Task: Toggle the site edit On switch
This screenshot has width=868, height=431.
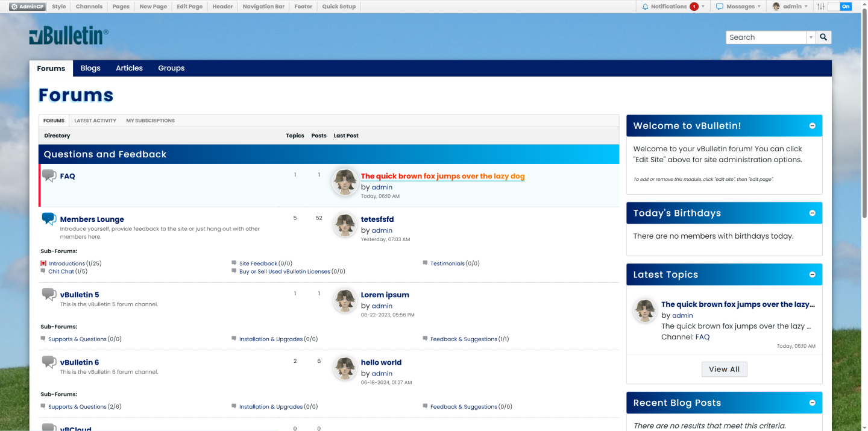Action: tap(840, 7)
